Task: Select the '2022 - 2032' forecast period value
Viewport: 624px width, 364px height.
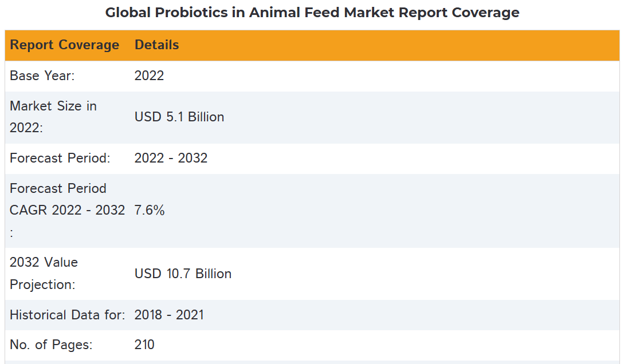Action: [171, 158]
